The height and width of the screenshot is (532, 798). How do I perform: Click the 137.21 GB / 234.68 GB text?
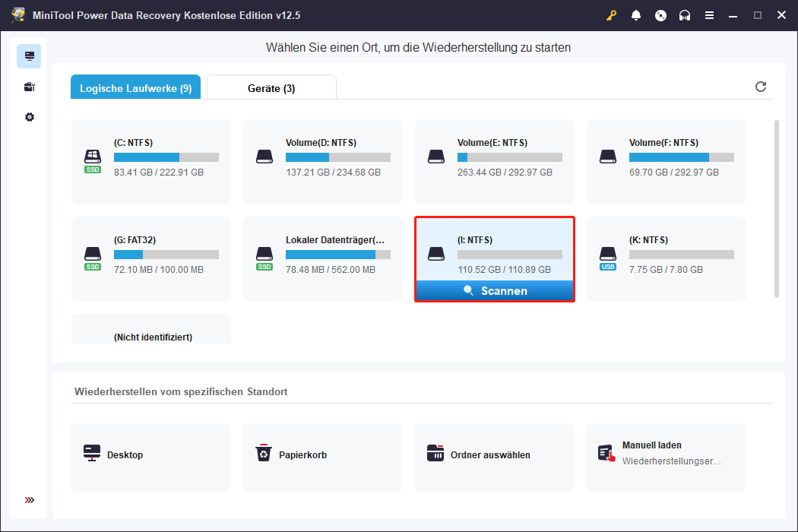point(334,172)
